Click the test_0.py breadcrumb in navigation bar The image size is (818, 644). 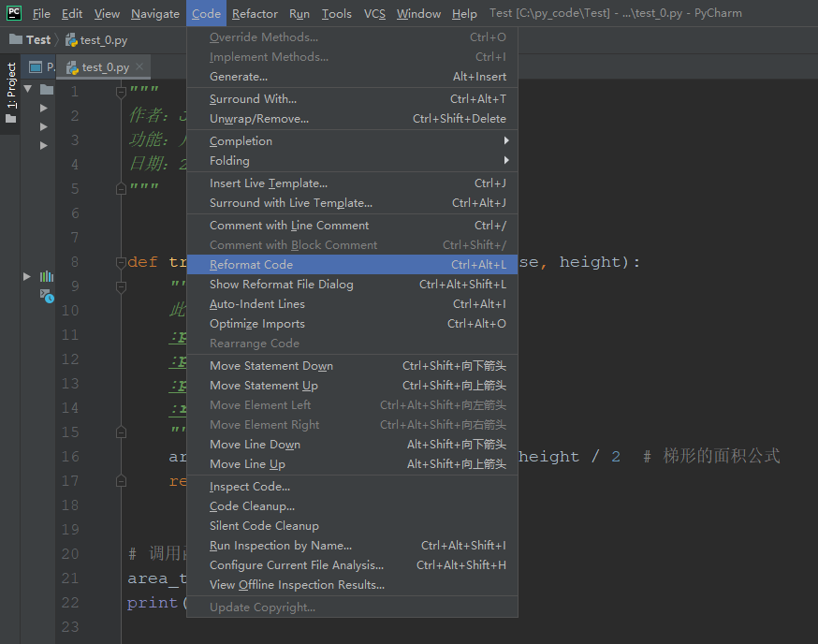point(96,40)
